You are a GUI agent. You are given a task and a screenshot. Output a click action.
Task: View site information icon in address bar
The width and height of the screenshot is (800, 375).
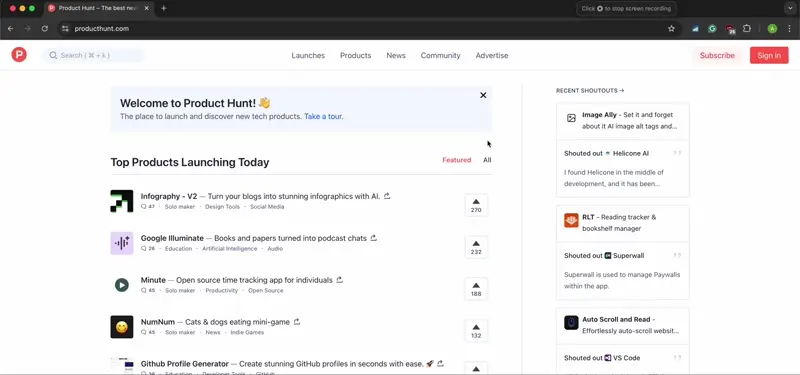[65, 29]
